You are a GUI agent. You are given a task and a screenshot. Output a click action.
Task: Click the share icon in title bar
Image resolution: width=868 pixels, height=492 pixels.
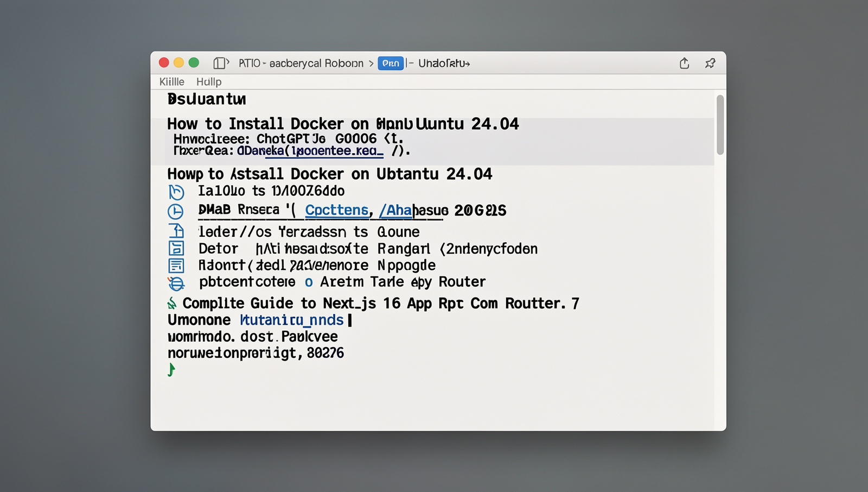point(684,63)
